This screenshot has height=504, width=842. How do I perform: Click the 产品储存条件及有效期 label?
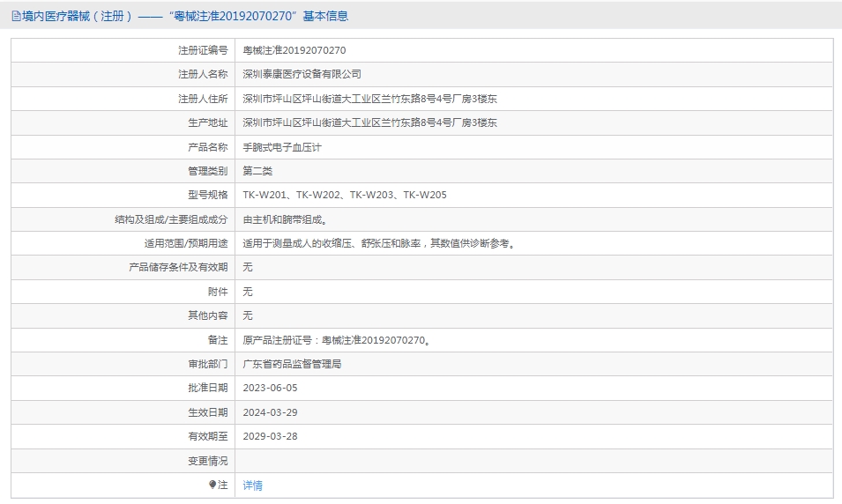[x=178, y=267]
